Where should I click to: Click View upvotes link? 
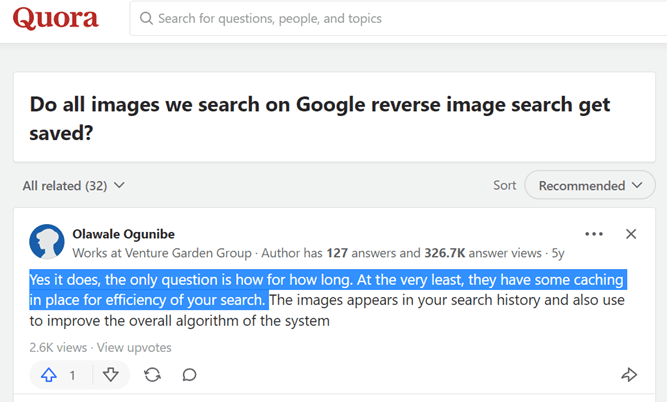pos(134,348)
